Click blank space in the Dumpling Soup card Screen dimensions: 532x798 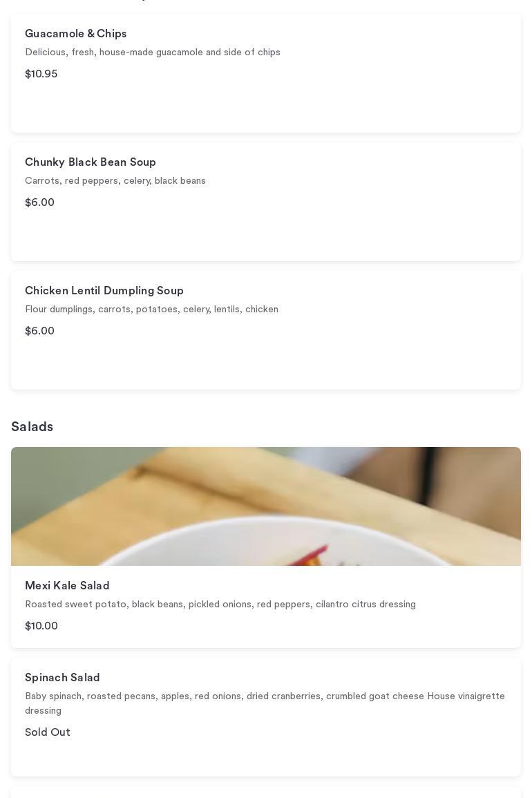point(345,359)
